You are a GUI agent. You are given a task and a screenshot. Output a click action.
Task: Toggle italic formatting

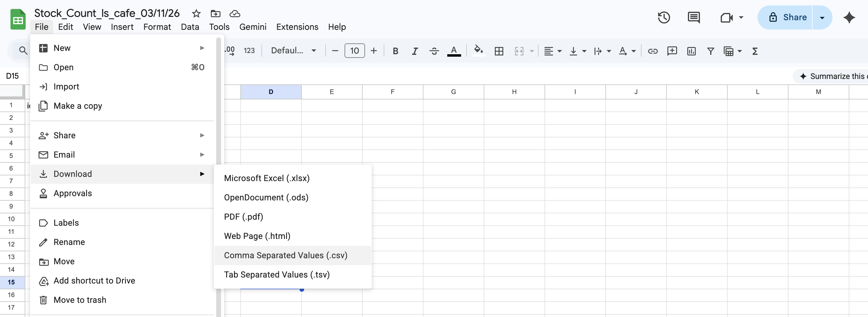pos(414,51)
